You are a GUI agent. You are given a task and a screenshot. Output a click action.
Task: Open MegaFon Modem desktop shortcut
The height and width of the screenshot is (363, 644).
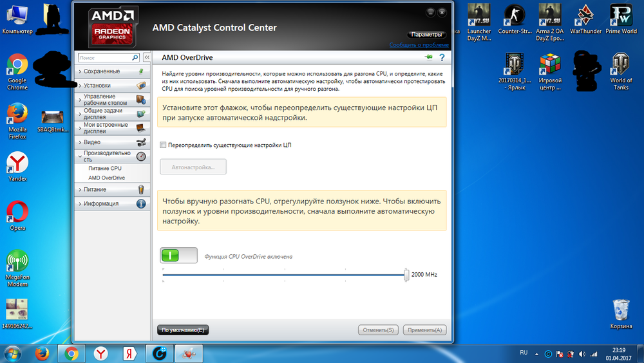coord(17,268)
